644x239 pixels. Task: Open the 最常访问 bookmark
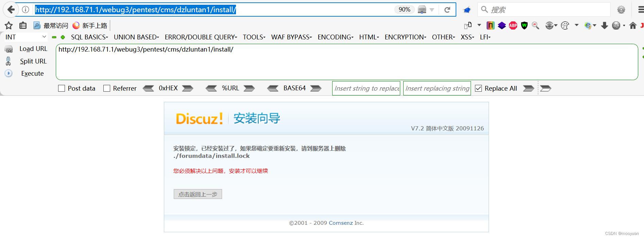click(x=51, y=25)
